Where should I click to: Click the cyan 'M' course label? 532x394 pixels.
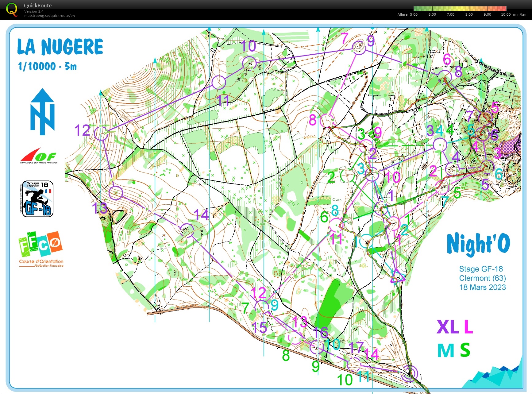(x=446, y=350)
